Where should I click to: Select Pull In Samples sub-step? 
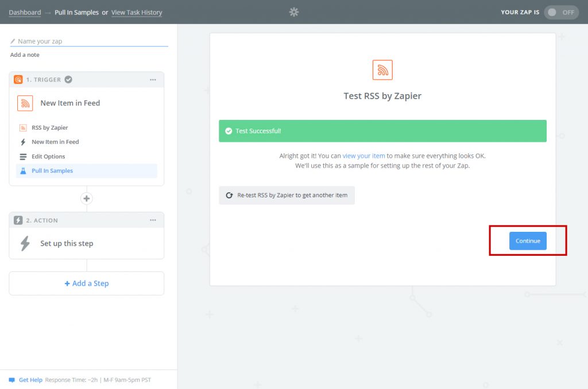click(52, 171)
